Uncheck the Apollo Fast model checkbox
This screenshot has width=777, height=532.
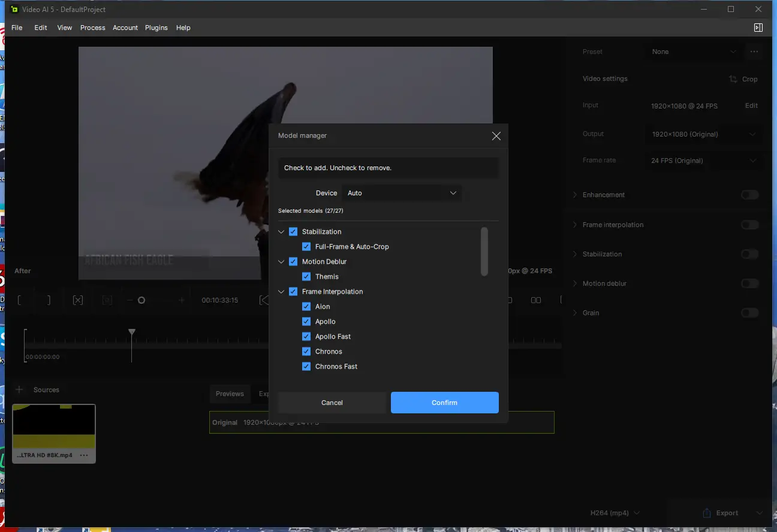tap(306, 337)
